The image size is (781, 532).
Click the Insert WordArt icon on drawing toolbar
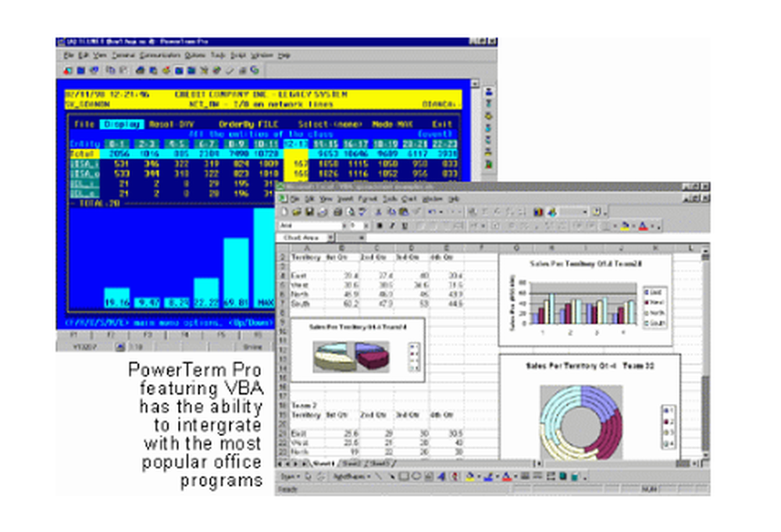coord(441,477)
